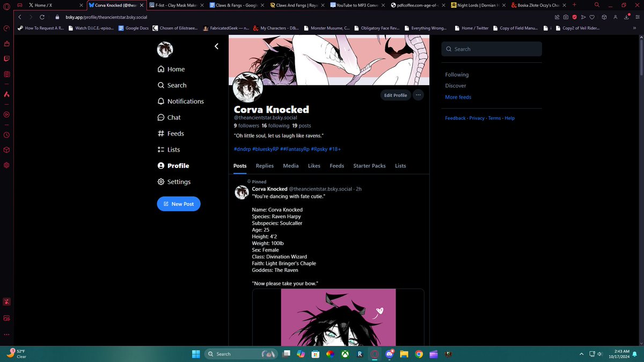Open the Terms link

[x=494, y=118]
